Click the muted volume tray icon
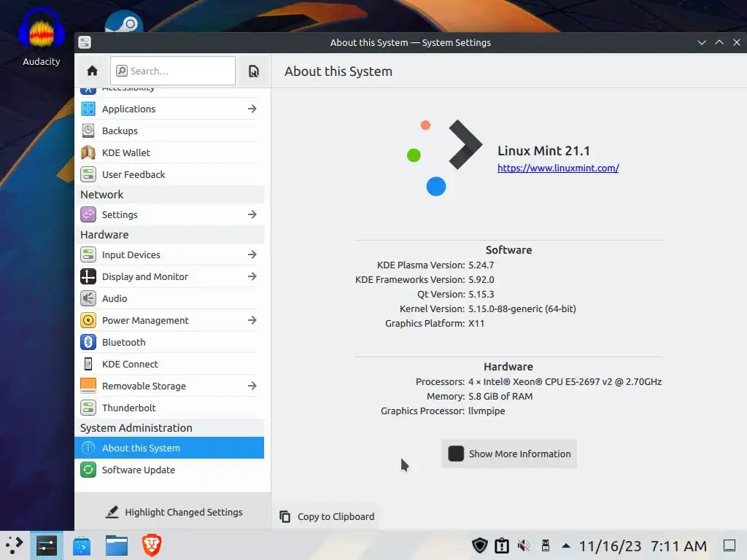This screenshot has width=747, height=560. (524, 545)
